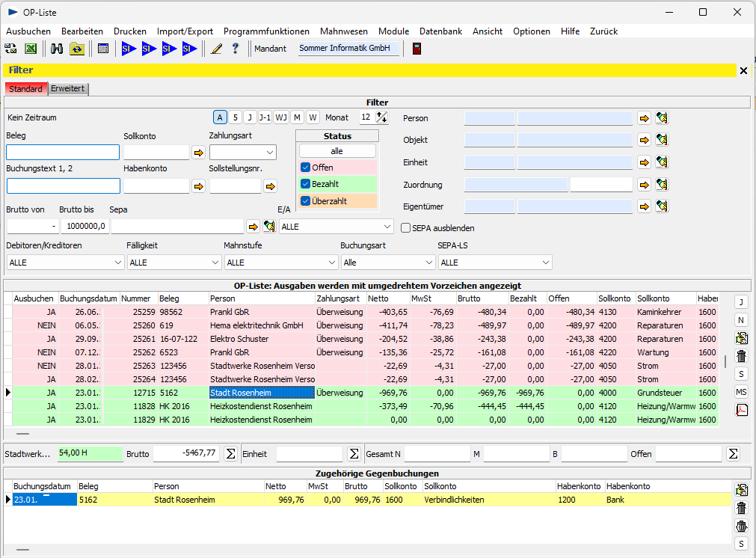This screenshot has height=558, width=756.
Task: Switch to the Erweitert filter tab
Action: pos(68,89)
